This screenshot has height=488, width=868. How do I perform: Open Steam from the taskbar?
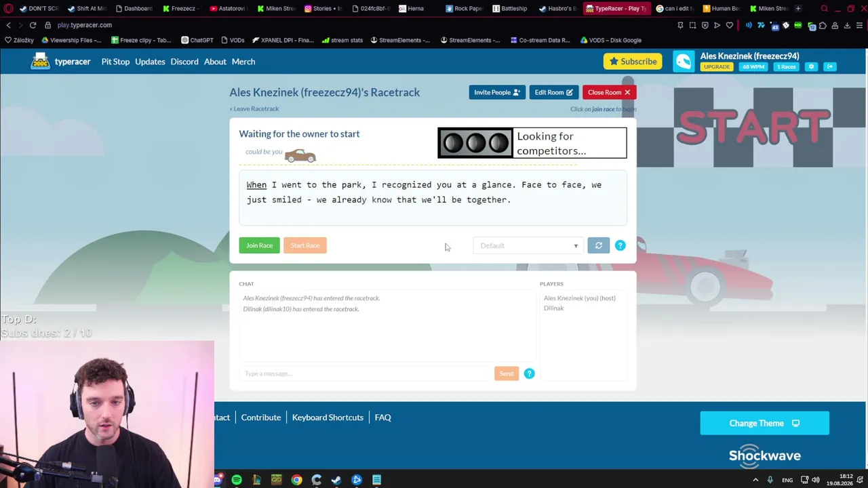click(x=336, y=480)
